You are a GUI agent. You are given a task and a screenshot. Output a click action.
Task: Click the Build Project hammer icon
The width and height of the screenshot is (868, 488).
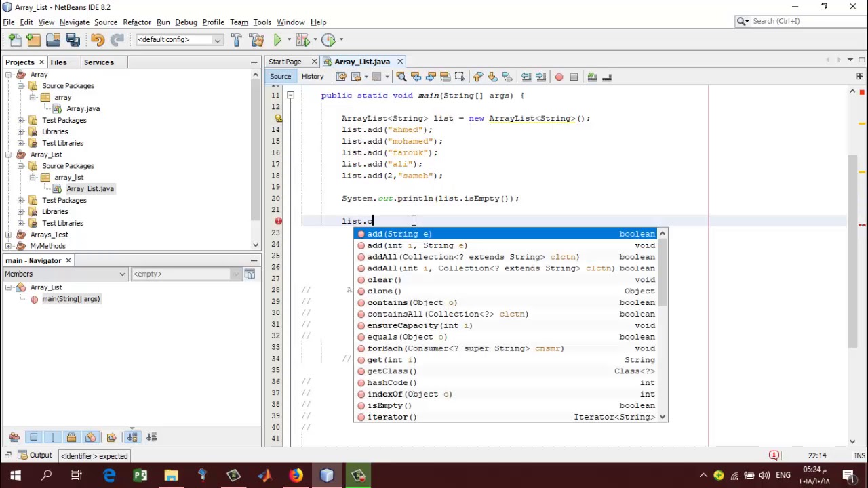pyautogui.click(x=236, y=40)
